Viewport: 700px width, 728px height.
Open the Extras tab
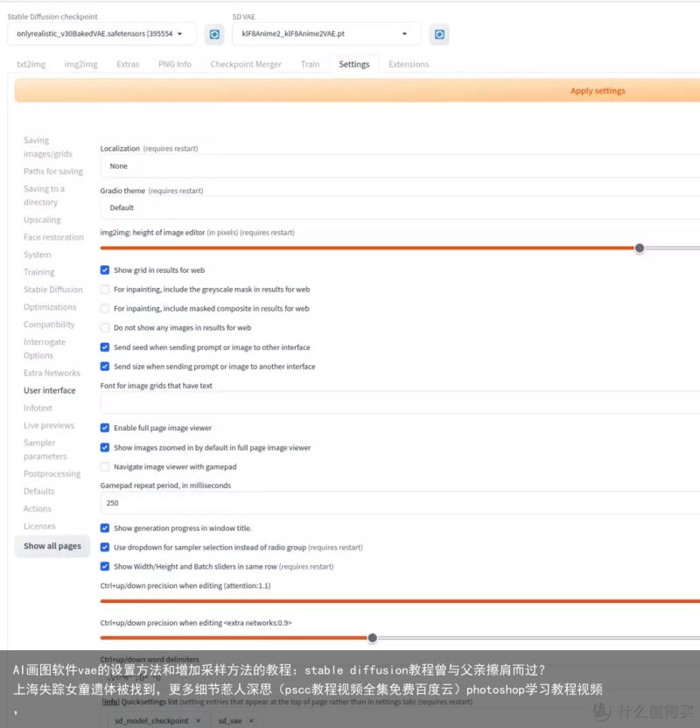[x=128, y=64]
